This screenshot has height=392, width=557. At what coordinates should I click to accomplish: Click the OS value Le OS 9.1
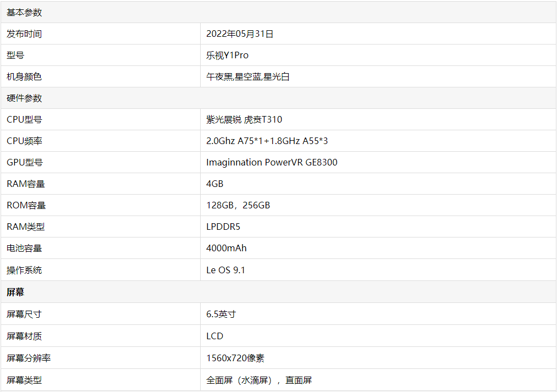tap(225, 270)
